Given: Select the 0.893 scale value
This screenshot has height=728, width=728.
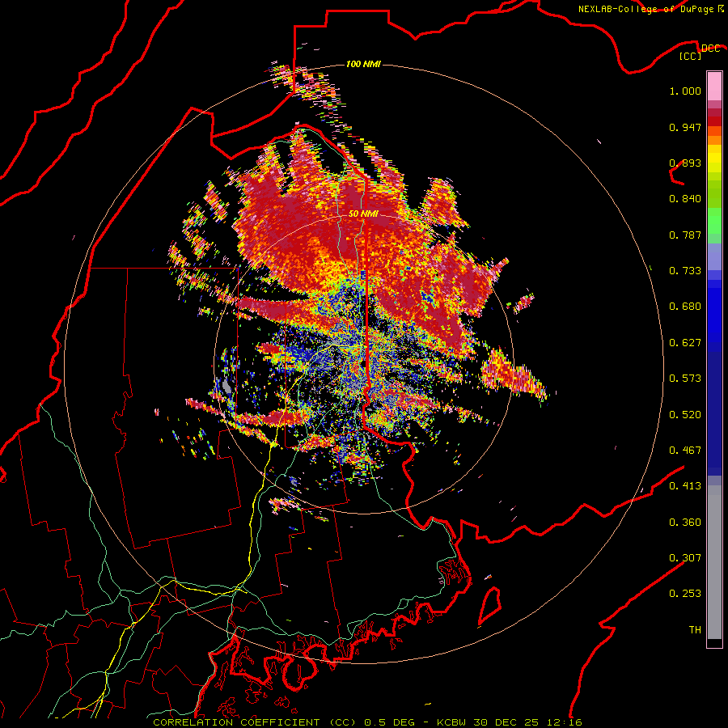Looking at the screenshot, I should (x=685, y=163).
